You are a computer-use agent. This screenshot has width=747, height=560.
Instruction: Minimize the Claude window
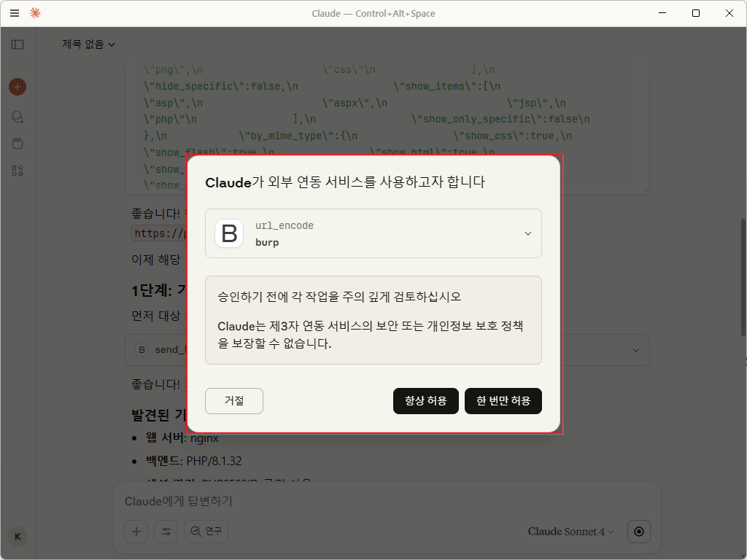(662, 13)
